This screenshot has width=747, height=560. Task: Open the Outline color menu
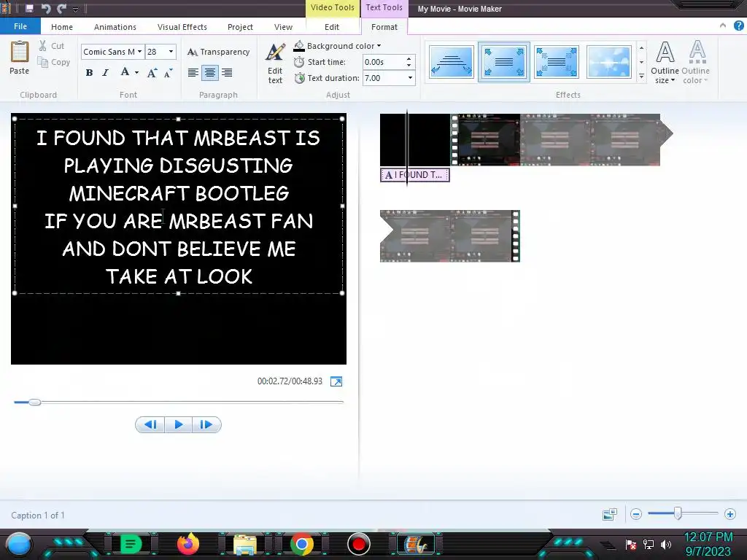[x=695, y=62]
